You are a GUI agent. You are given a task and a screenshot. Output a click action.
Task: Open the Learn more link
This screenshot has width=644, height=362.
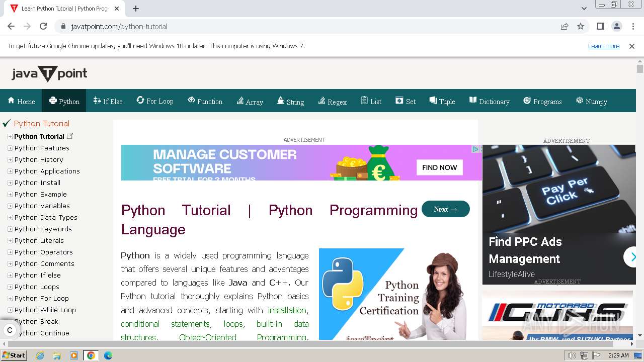pyautogui.click(x=604, y=46)
